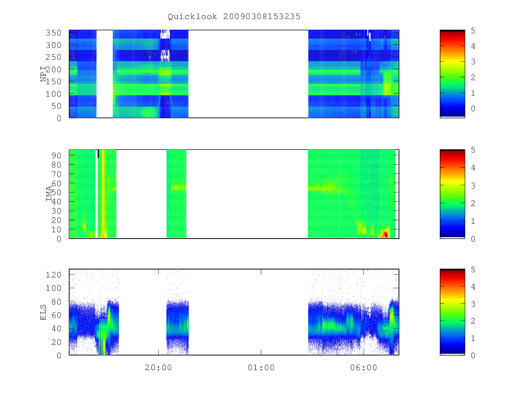Select the ELS axis label
Image resolution: width=532 pixels, height=399 pixels.
(43, 312)
